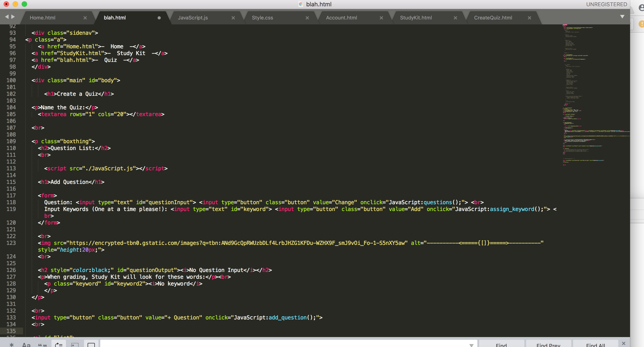Open the CreateQuiz.html tab
Screen dimensions: 644x347
[493, 18]
